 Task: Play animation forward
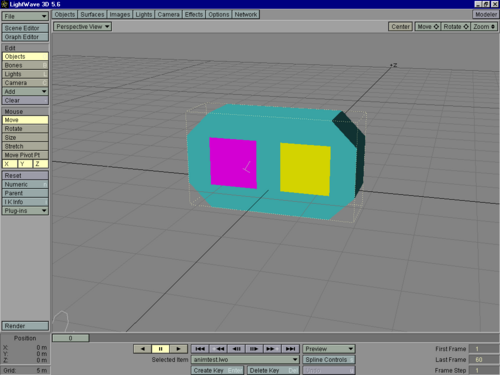tap(178, 349)
